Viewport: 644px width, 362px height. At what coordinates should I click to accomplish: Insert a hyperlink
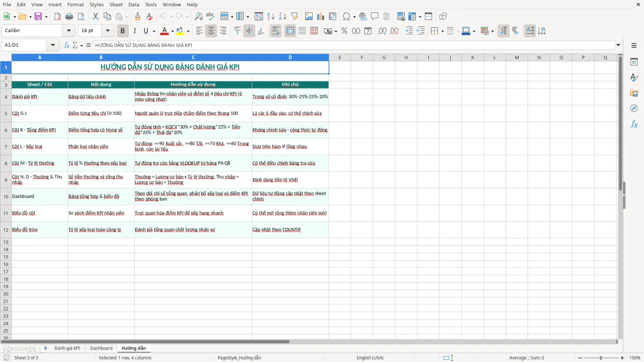click(363, 17)
